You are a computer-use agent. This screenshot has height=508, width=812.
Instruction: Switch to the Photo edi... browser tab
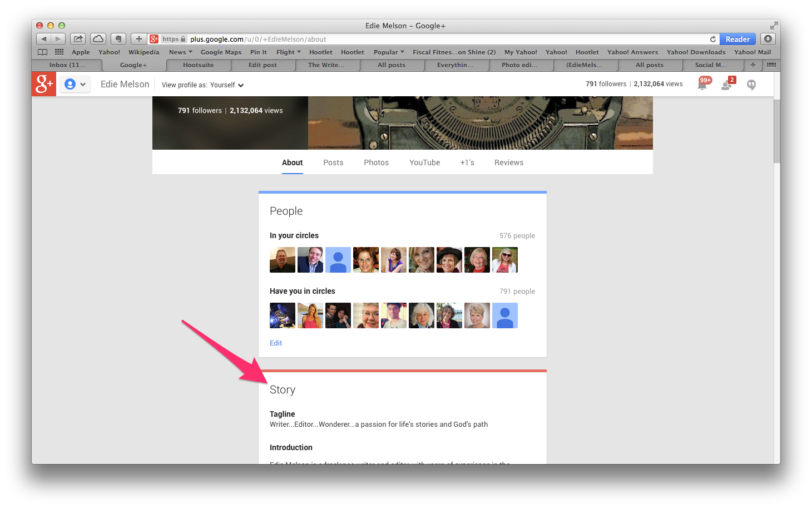tap(519, 65)
